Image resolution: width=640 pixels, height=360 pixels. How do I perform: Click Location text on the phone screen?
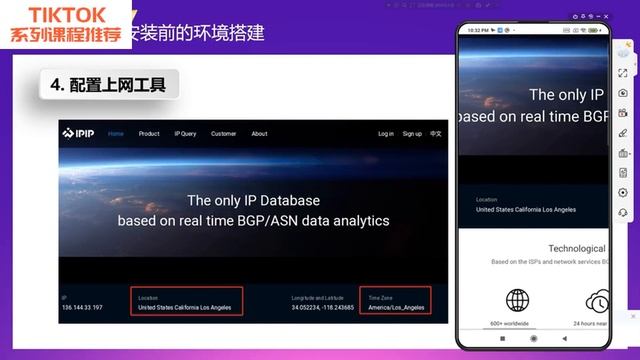[x=526, y=209]
